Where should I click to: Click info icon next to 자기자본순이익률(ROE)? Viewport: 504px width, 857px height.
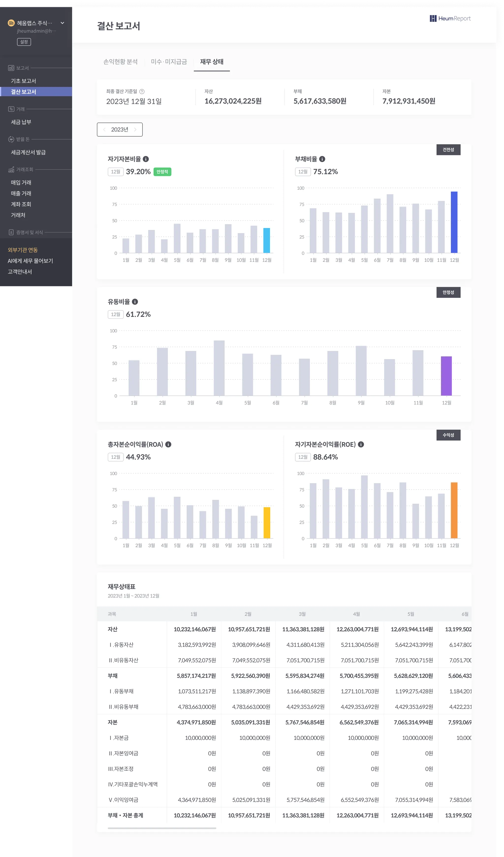coord(361,444)
